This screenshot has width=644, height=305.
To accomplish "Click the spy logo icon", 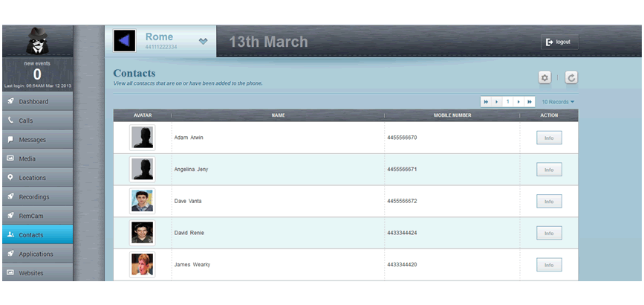I will click(36, 42).
